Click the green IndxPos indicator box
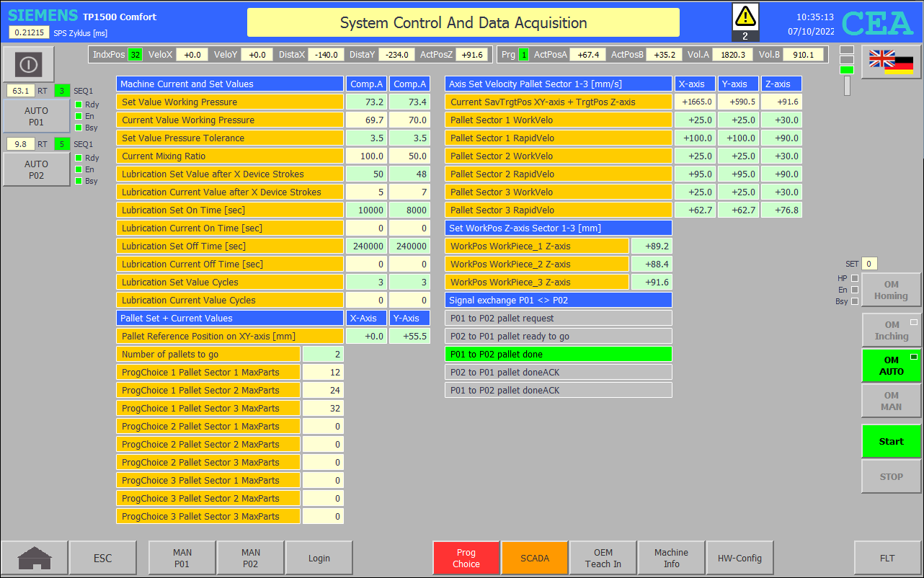This screenshot has height=578, width=924. 135,55
